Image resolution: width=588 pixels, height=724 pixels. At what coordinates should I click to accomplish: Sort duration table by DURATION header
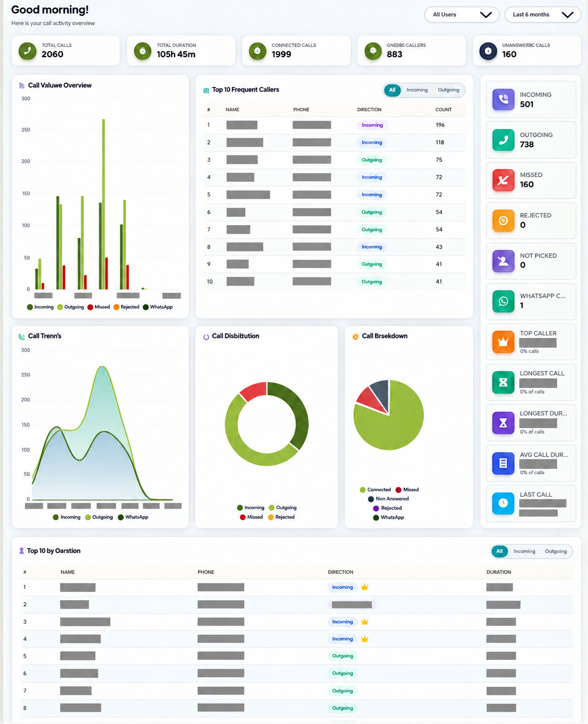498,572
